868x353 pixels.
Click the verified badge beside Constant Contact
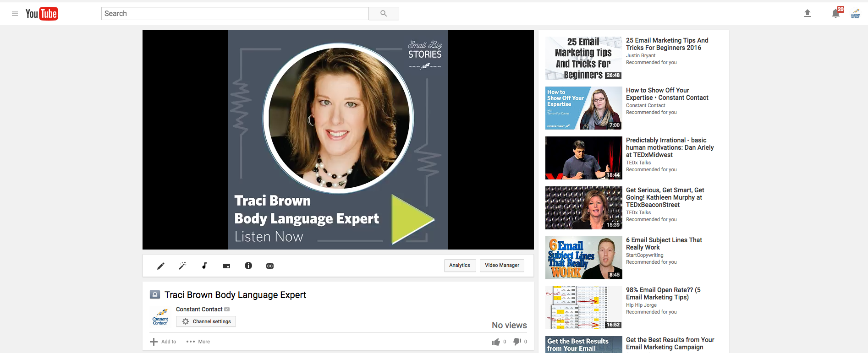pyautogui.click(x=227, y=310)
